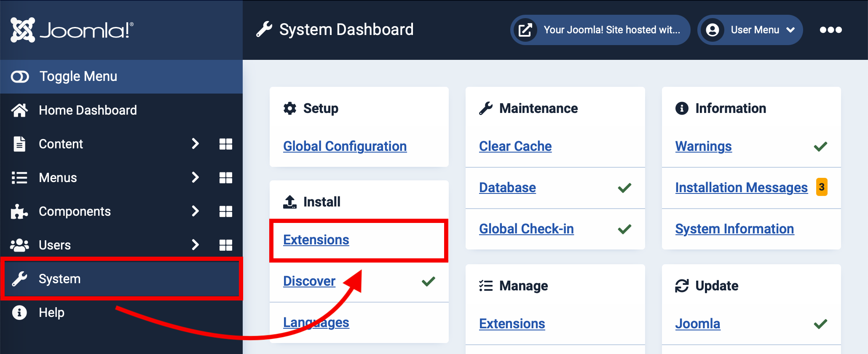868x354 pixels.
Task: Click the user avatar icon
Action: pyautogui.click(x=713, y=30)
